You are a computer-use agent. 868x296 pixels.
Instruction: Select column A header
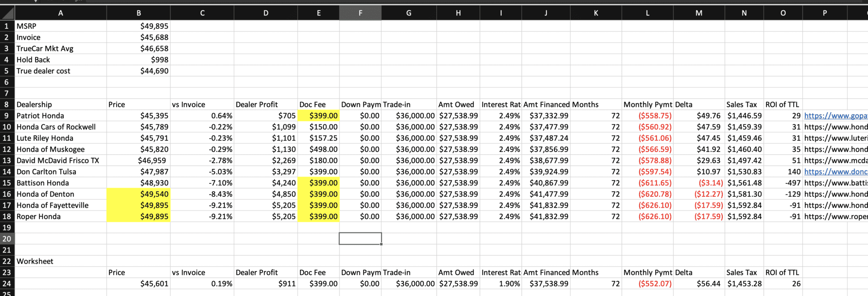tap(60, 13)
